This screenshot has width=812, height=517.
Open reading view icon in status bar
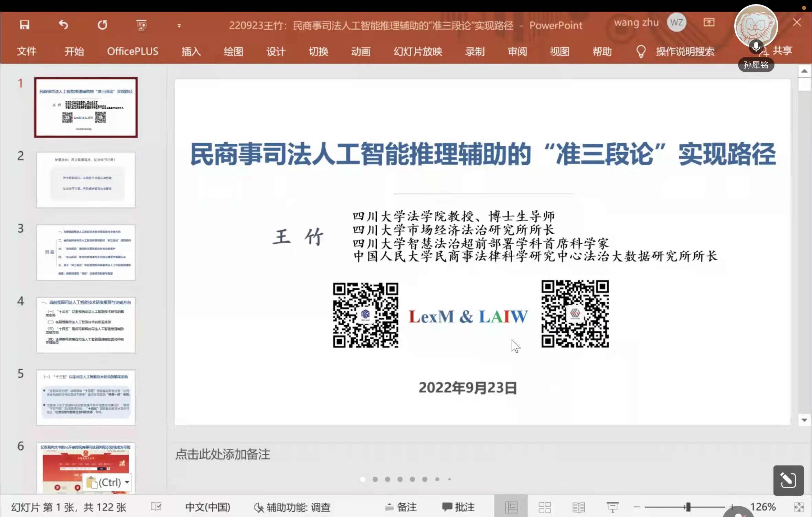[x=578, y=507]
